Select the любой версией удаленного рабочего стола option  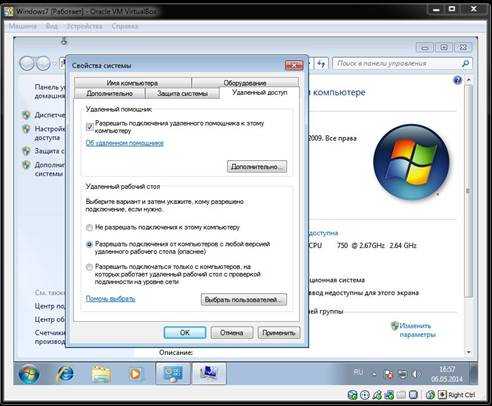[x=89, y=244]
